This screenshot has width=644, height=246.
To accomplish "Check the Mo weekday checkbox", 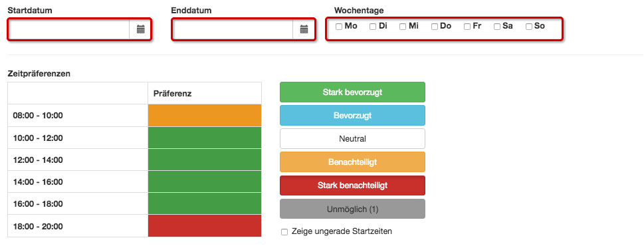I will [x=339, y=27].
